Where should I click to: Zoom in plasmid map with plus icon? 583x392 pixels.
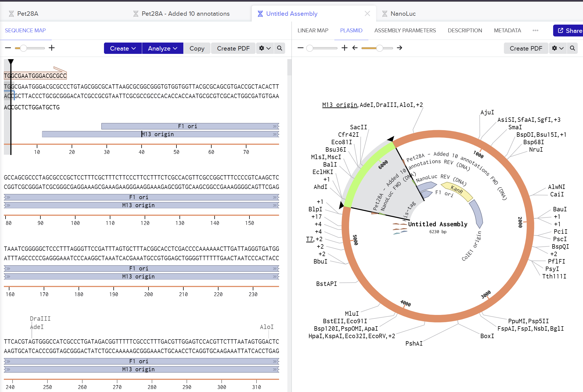tap(344, 48)
